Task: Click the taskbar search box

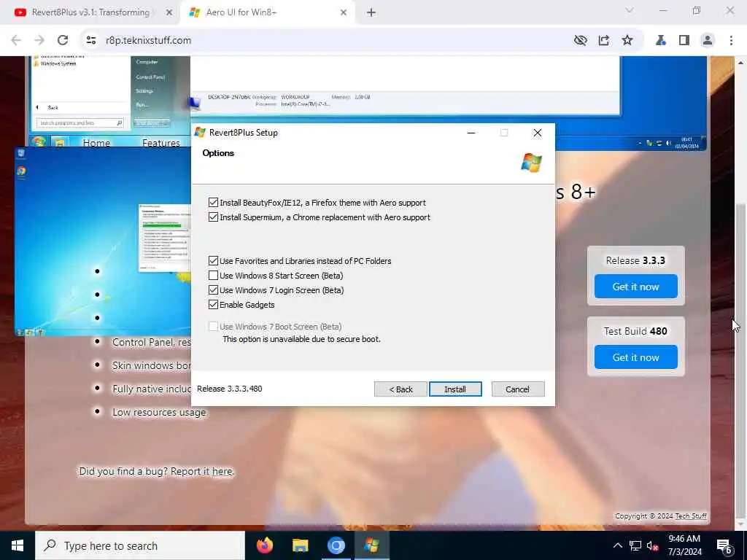Action: point(140,545)
